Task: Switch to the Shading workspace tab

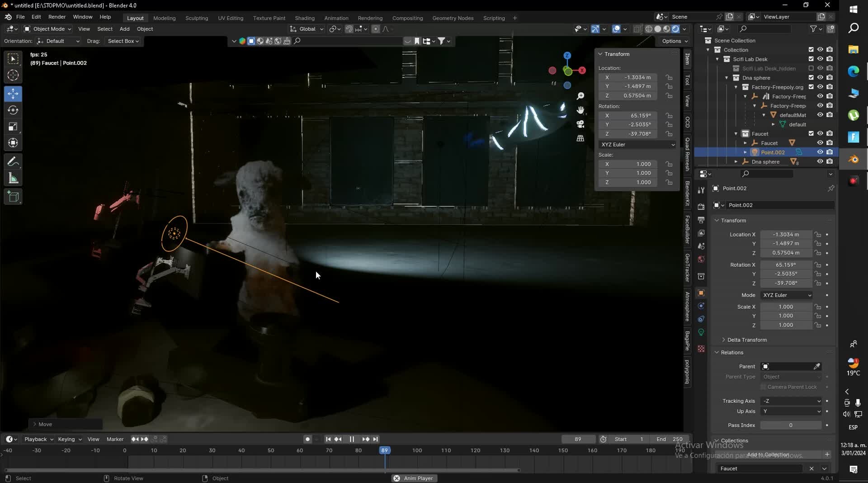Action: tap(305, 18)
